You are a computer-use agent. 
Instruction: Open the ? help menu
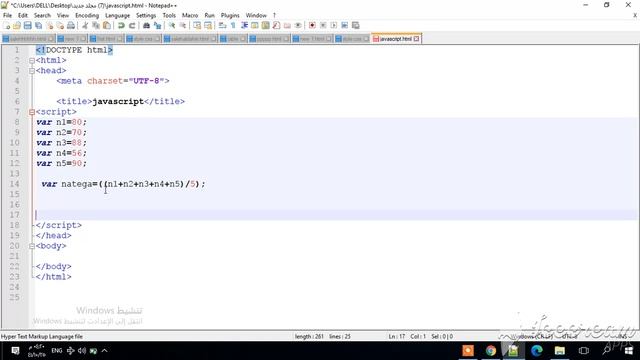274,15
